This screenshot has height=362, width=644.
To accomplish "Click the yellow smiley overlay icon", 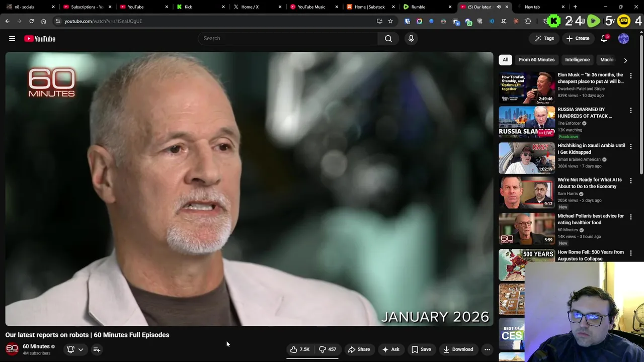I will 623,21.
